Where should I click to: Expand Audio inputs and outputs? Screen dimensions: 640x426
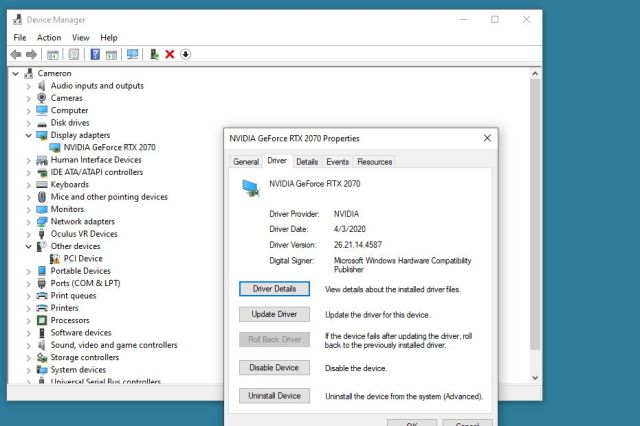pos(29,87)
